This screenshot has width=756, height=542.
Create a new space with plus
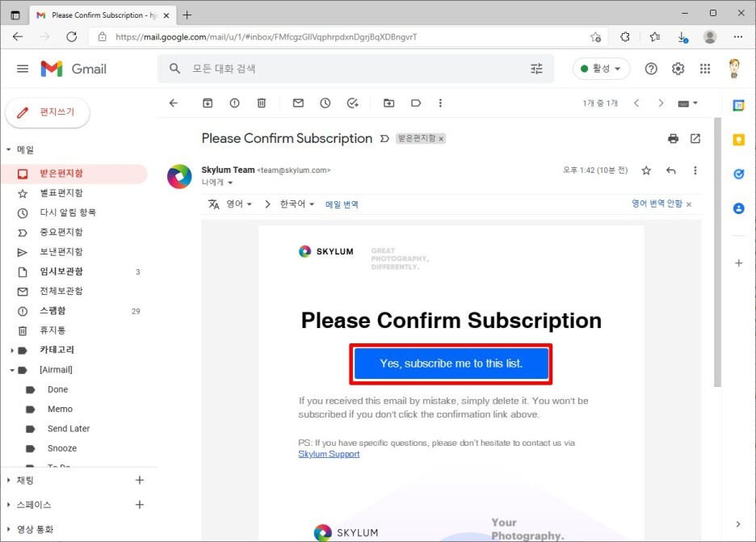140,505
